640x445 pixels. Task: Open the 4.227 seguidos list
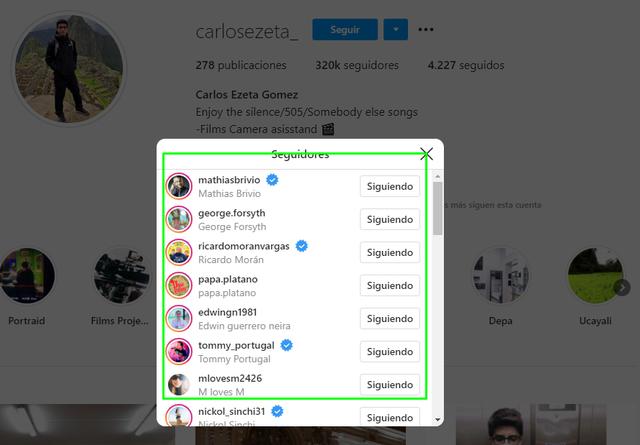coord(466,65)
